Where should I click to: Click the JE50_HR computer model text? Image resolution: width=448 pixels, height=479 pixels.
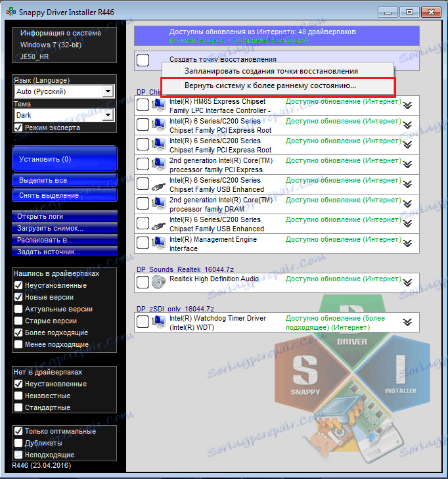[x=35, y=57]
